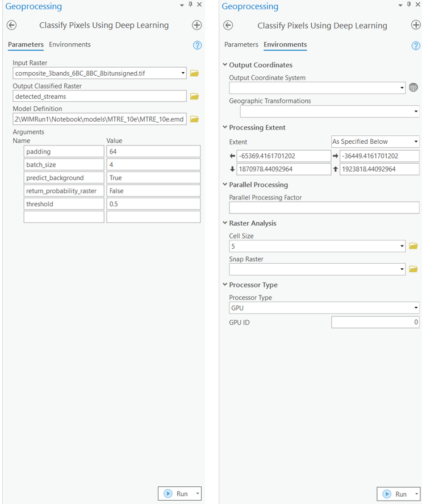Click Run below the Arguments table
This screenshot has height=504, width=422.
pyautogui.click(x=177, y=494)
